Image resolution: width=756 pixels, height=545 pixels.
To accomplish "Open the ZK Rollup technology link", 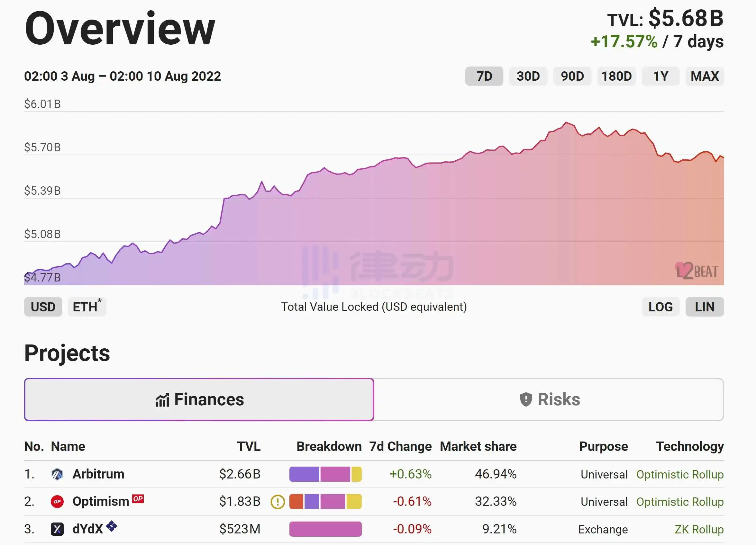I will [699, 529].
